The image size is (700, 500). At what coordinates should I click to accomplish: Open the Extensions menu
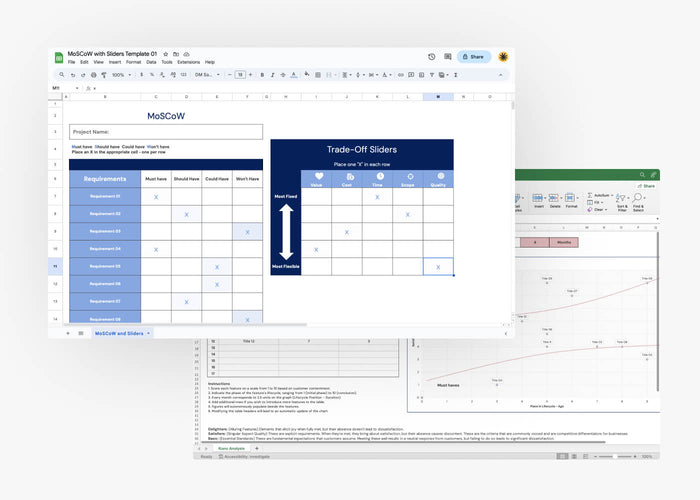(x=188, y=62)
